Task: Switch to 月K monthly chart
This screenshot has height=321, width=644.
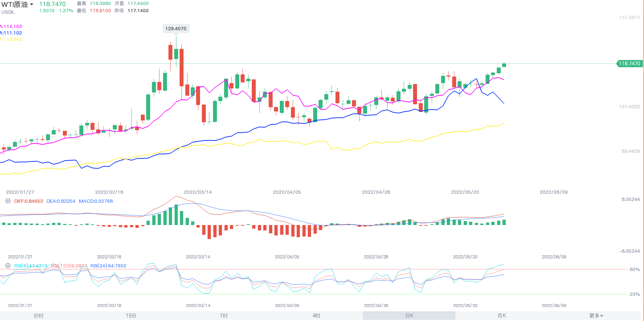Action: tap(502, 316)
